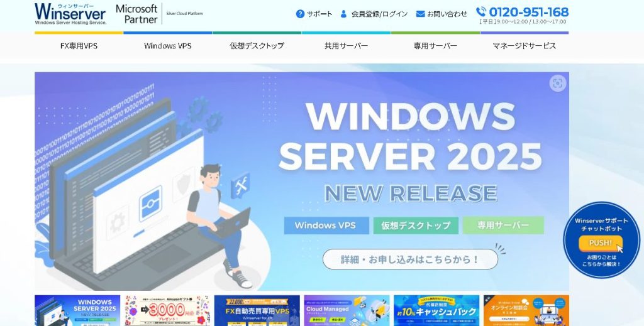Open the FX専用VPS menu

[79, 46]
